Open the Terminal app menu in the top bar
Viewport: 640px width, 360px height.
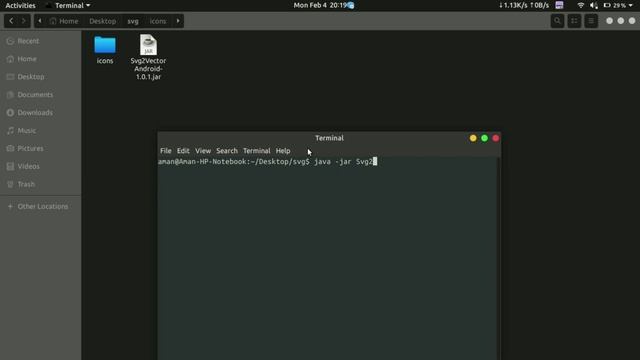pos(69,5)
